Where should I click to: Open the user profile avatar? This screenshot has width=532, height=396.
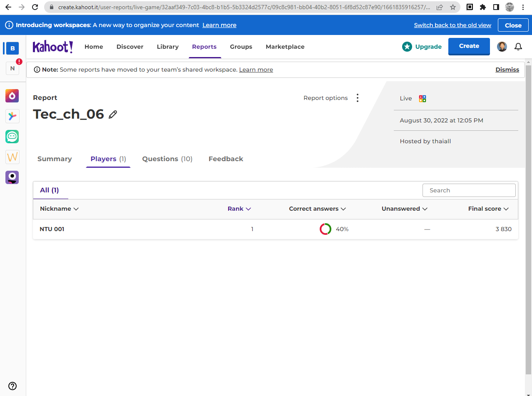click(502, 47)
